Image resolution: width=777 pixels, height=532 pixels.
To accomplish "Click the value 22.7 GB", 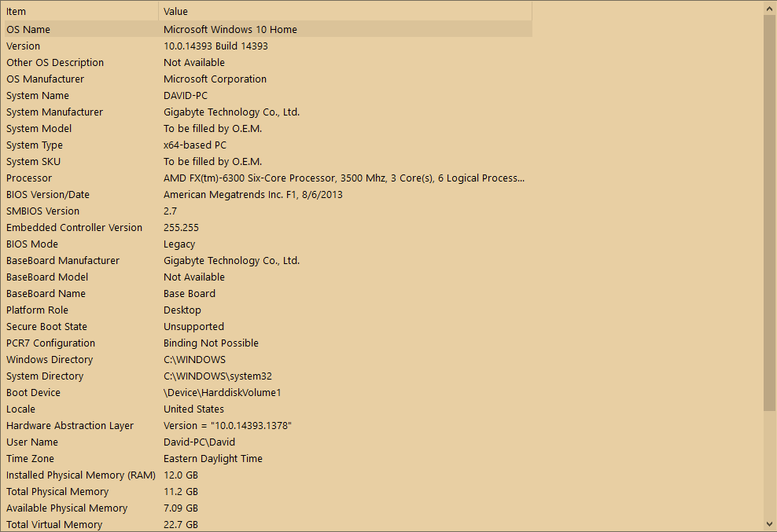I will click(x=181, y=525).
